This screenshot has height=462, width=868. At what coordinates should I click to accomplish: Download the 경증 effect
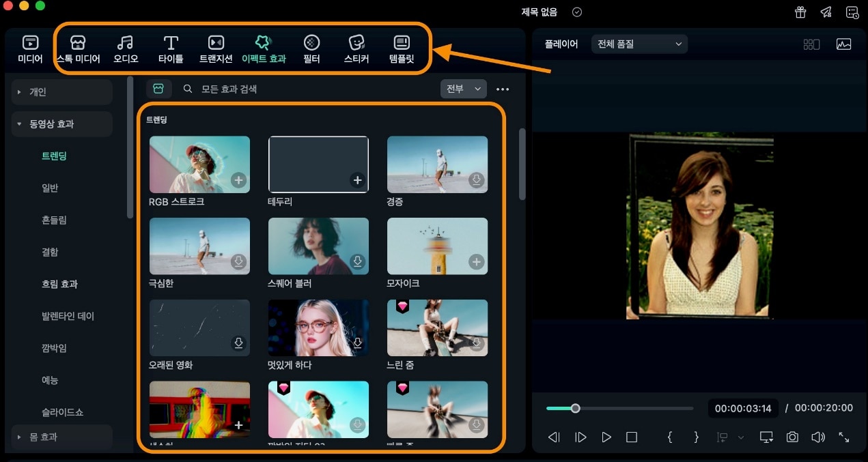(476, 181)
